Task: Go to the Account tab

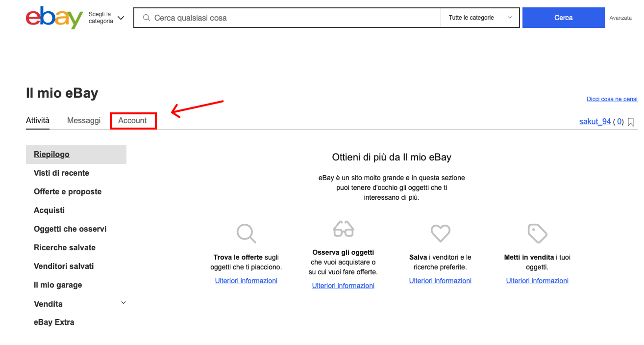Action: click(132, 120)
